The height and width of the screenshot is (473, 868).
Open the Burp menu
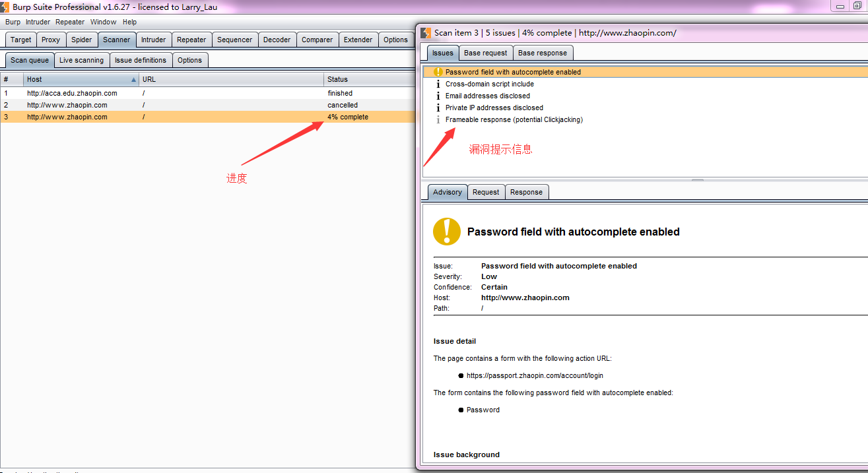(13, 22)
